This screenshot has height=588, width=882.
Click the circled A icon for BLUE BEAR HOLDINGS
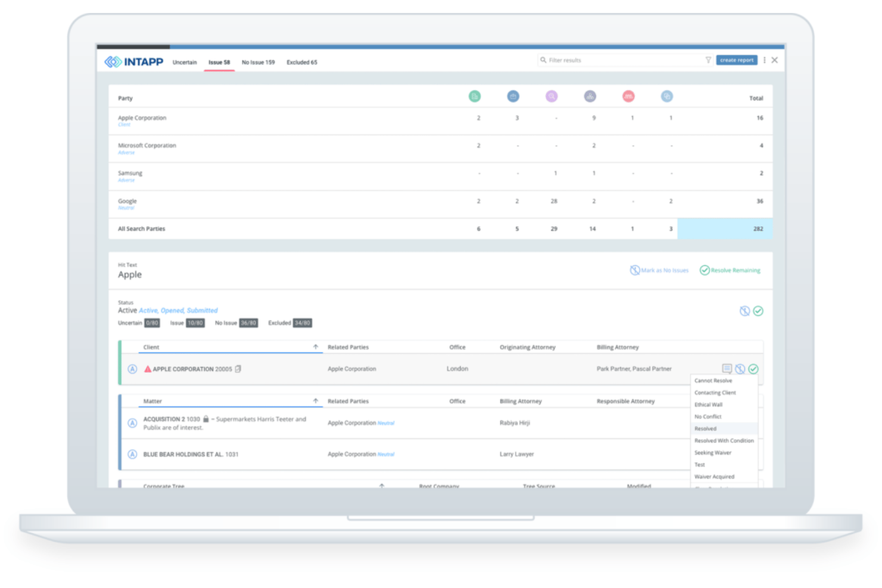pyautogui.click(x=133, y=455)
